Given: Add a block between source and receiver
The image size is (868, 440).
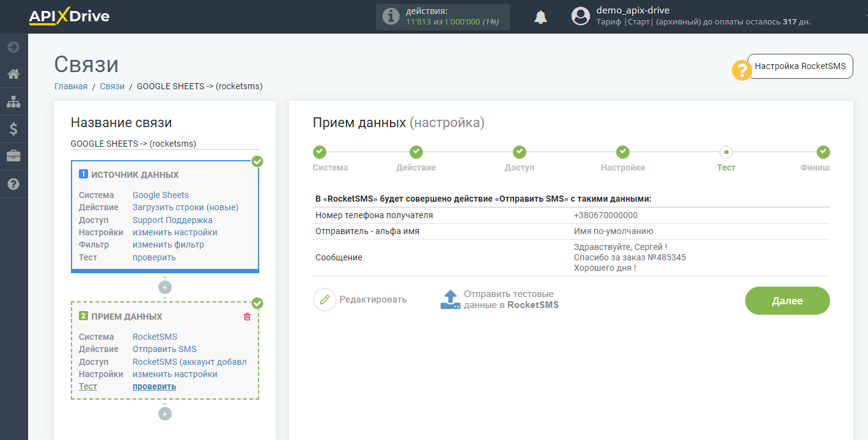Looking at the screenshot, I should click(165, 287).
